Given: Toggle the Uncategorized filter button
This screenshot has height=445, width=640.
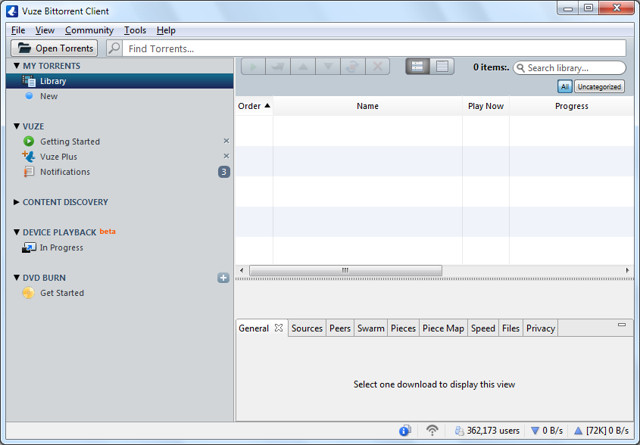Looking at the screenshot, I should (598, 87).
